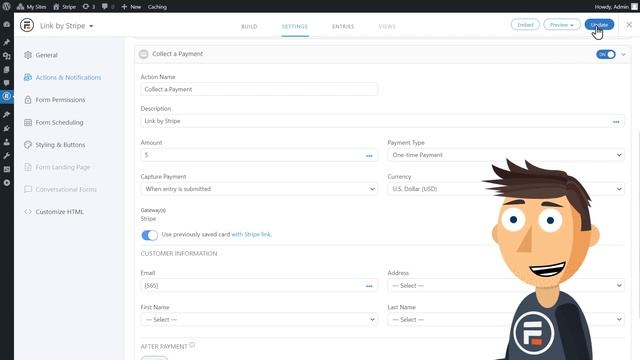This screenshot has height=360, width=640.
Task: Open the Address select dropdown
Action: [x=506, y=286]
